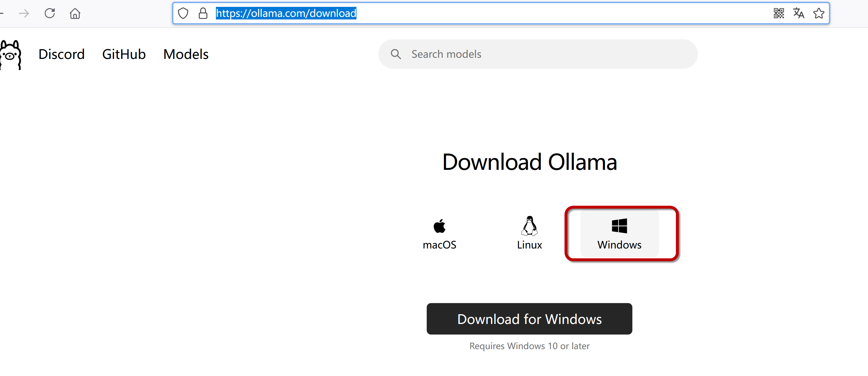Open the tracking protection shield icon
Viewport: 868px width, 376px height.
coord(183,13)
